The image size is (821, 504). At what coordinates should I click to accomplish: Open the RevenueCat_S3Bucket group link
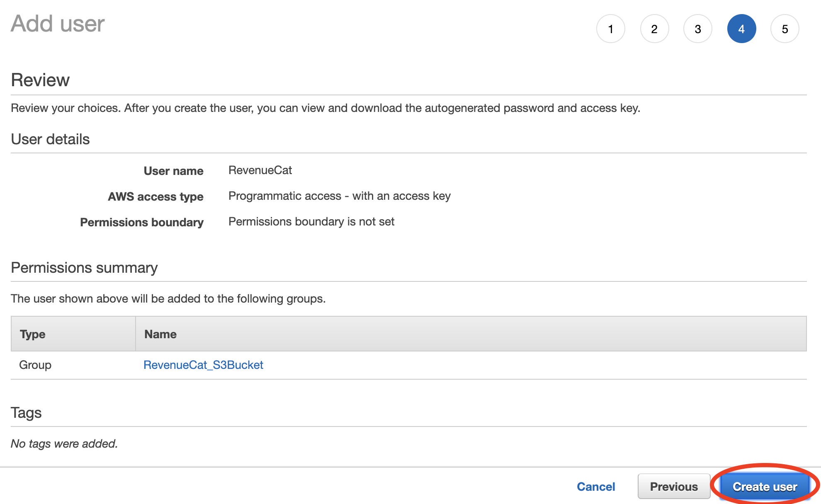(203, 365)
